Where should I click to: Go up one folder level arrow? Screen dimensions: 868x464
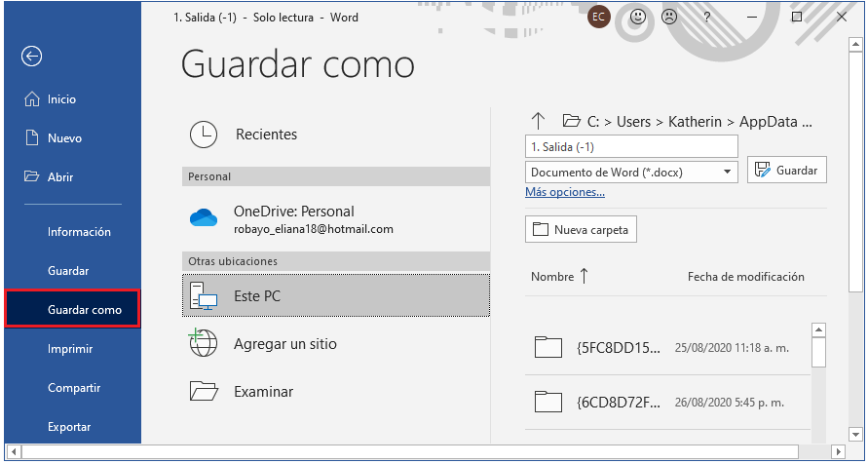(538, 121)
